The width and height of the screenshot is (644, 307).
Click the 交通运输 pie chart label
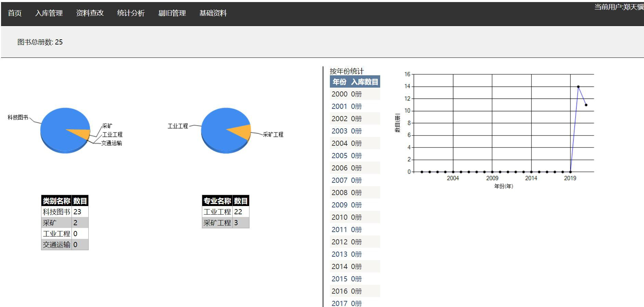coord(112,143)
